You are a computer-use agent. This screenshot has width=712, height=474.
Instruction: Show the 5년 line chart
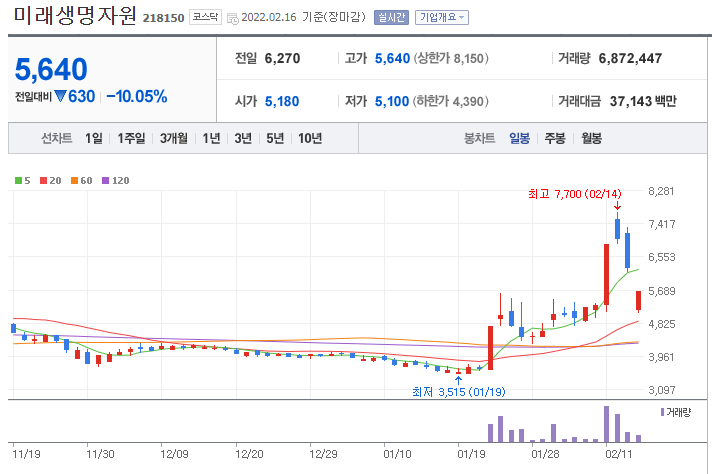coord(275,138)
